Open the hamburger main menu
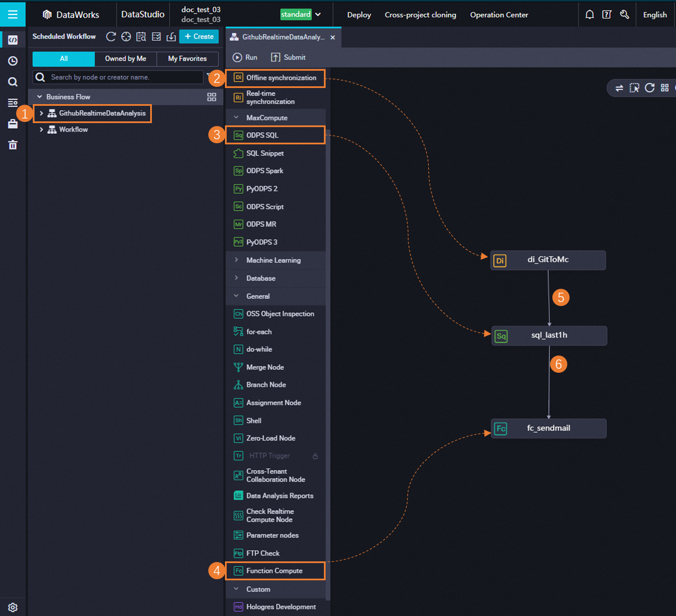This screenshot has width=676, height=616. tap(13, 14)
